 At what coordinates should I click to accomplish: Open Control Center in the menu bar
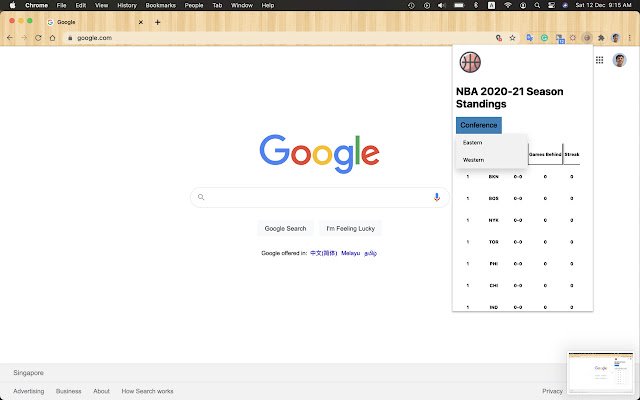pos(551,5)
